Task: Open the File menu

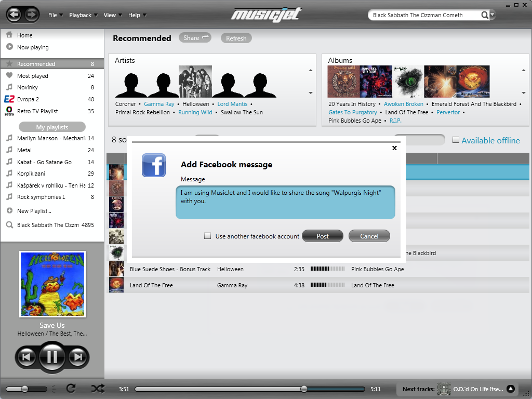Action: tap(55, 15)
